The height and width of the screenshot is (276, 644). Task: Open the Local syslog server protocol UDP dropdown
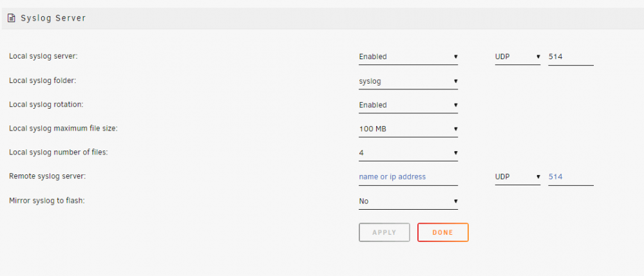(518, 57)
